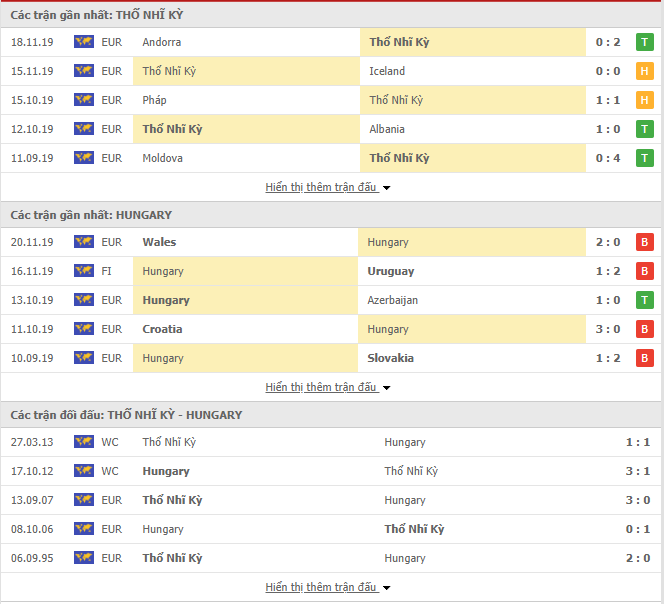Screen dimensions: 664x604
Task: Open Slovakia team link
Action: pyautogui.click(x=390, y=358)
